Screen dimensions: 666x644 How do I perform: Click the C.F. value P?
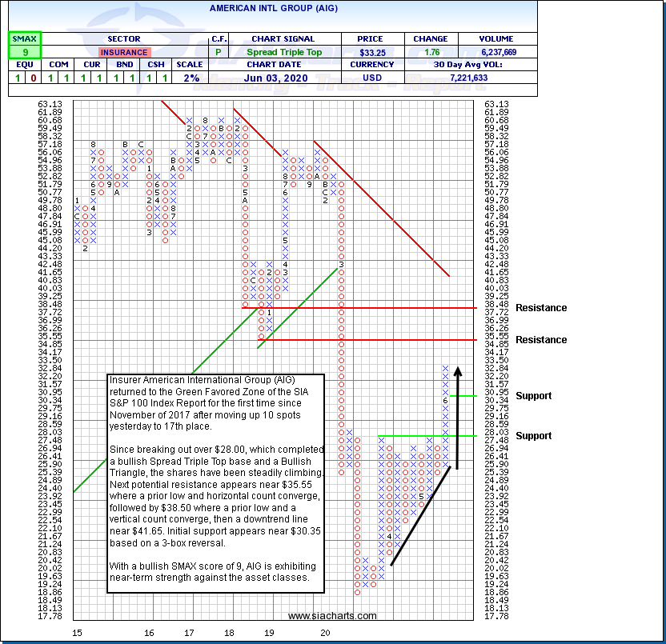[219, 52]
